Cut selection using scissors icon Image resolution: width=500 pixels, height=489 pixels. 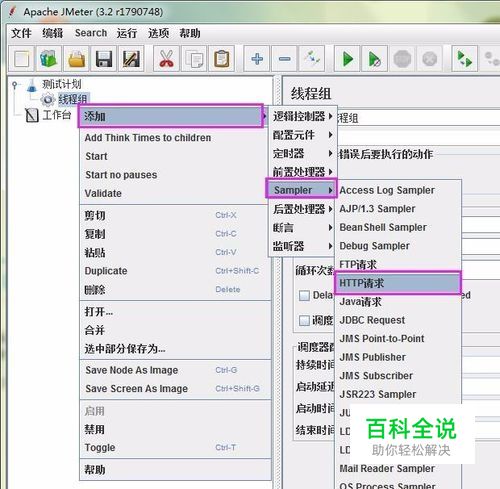pos(166,59)
